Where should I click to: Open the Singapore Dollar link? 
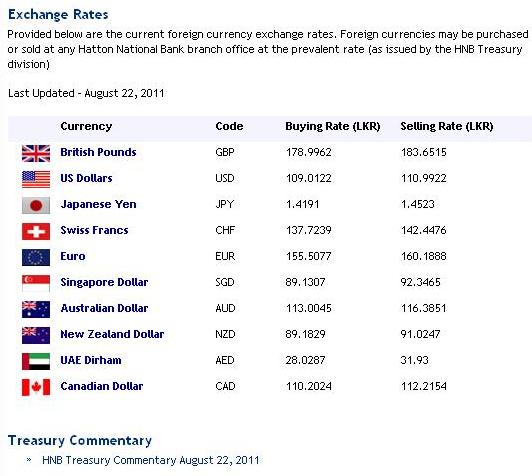click(104, 282)
